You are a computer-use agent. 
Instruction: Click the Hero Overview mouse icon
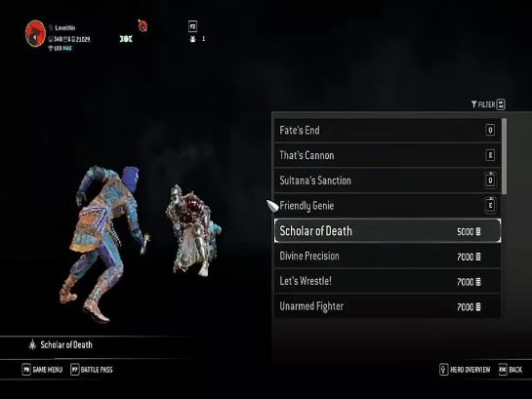(x=443, y=370)
